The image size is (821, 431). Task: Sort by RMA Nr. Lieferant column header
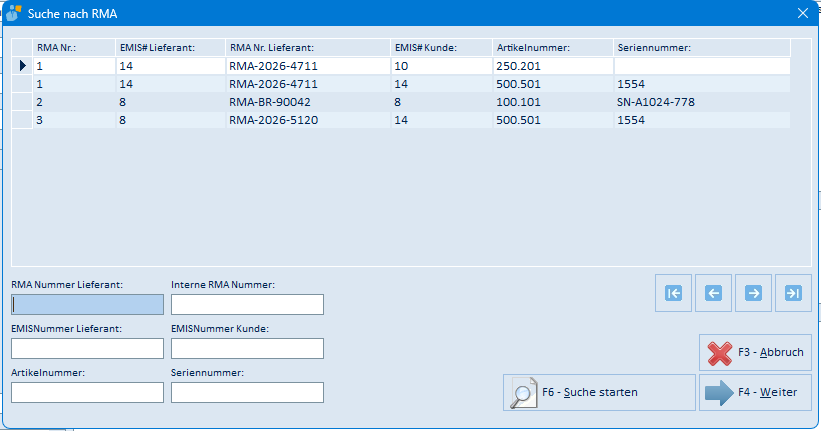tap(308, 48)
